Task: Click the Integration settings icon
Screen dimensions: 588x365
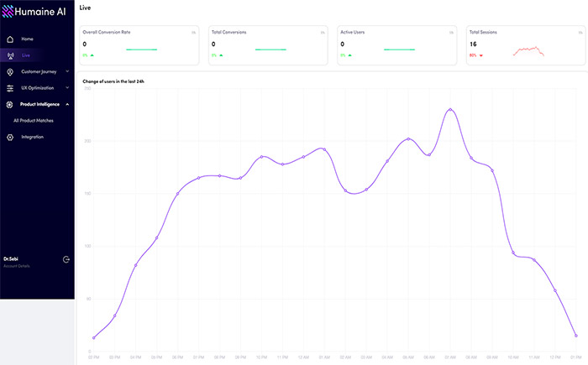Action: click(10, 137)
